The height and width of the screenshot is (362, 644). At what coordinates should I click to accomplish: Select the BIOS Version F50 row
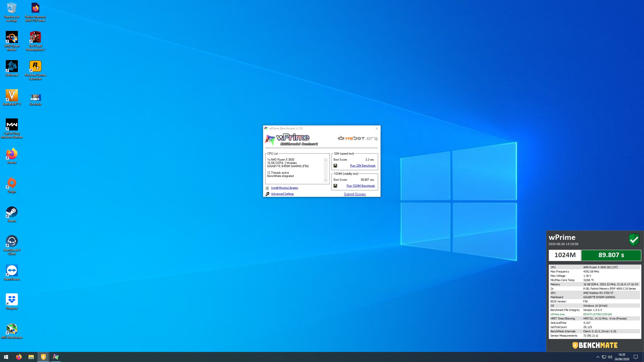click(595, 301)
